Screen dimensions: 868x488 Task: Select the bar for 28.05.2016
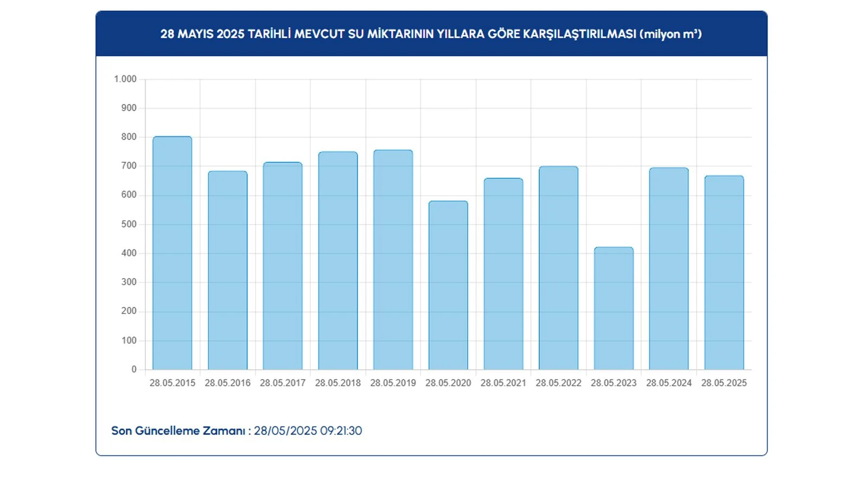(x=227, y=271)
